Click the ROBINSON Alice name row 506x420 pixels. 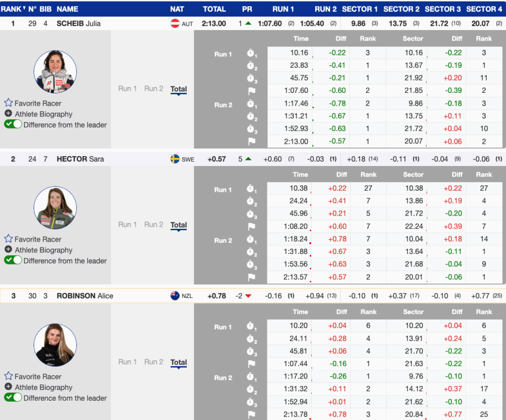pyautogui.click(x=84, y=296)
